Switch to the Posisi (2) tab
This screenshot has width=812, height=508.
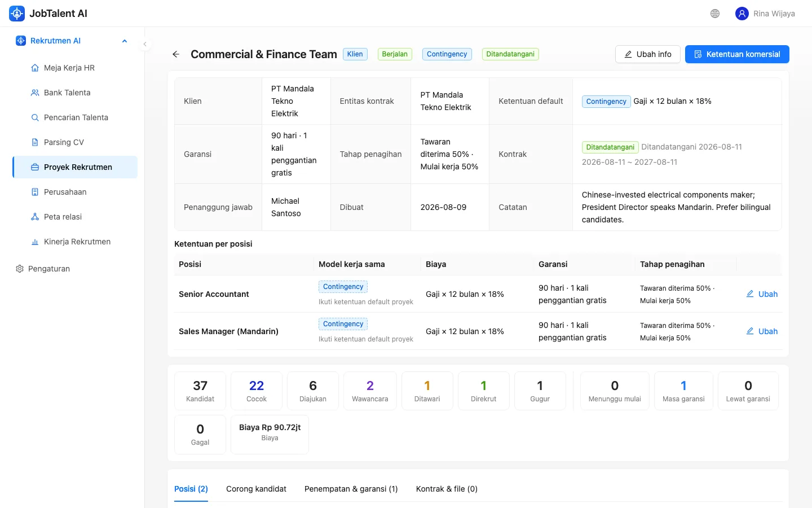coord(191,489)
